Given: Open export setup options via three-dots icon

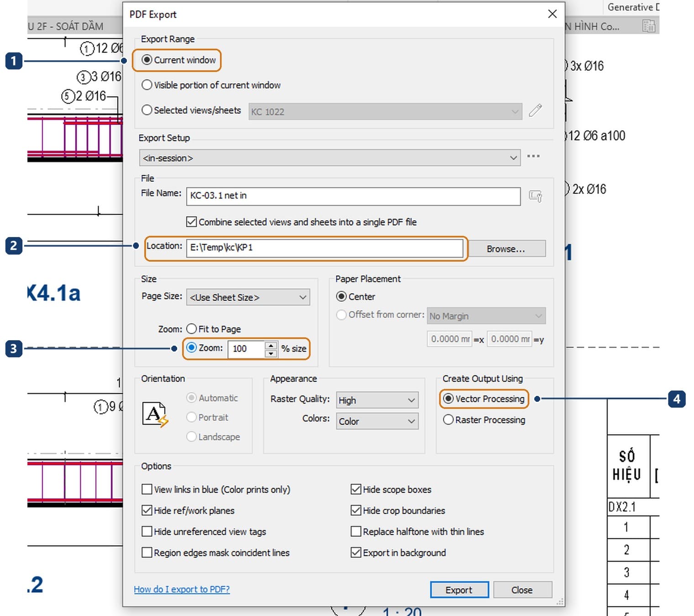Looking at the screenshot, I should coord(533,156).
